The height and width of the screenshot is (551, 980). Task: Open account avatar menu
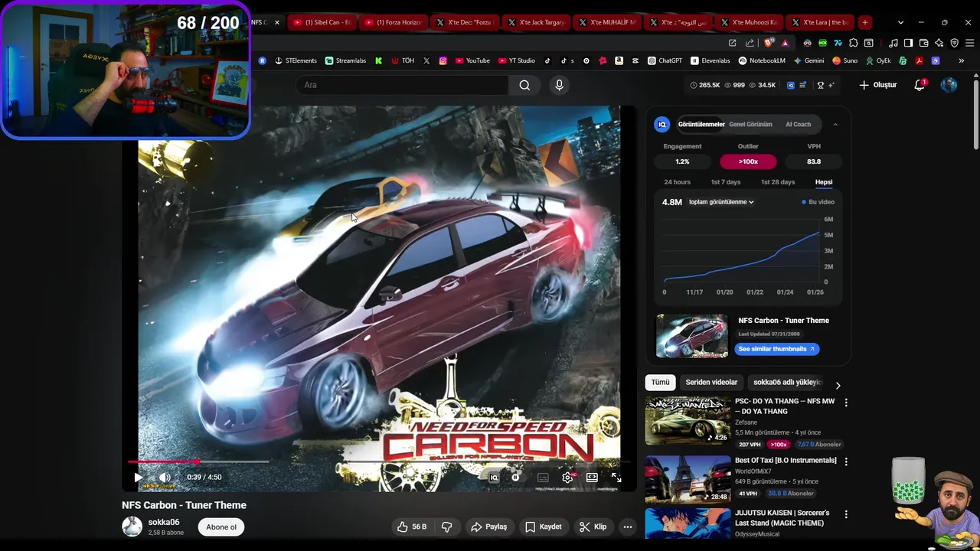pyautogui.click(x=949, y=85)
